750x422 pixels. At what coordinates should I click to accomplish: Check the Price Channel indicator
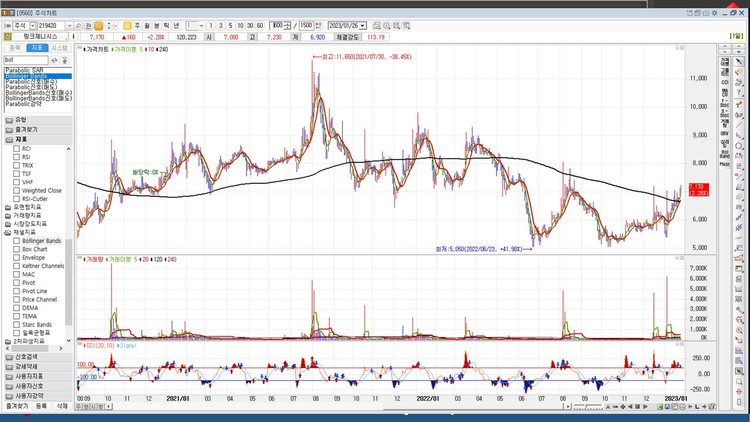[16, 299]
